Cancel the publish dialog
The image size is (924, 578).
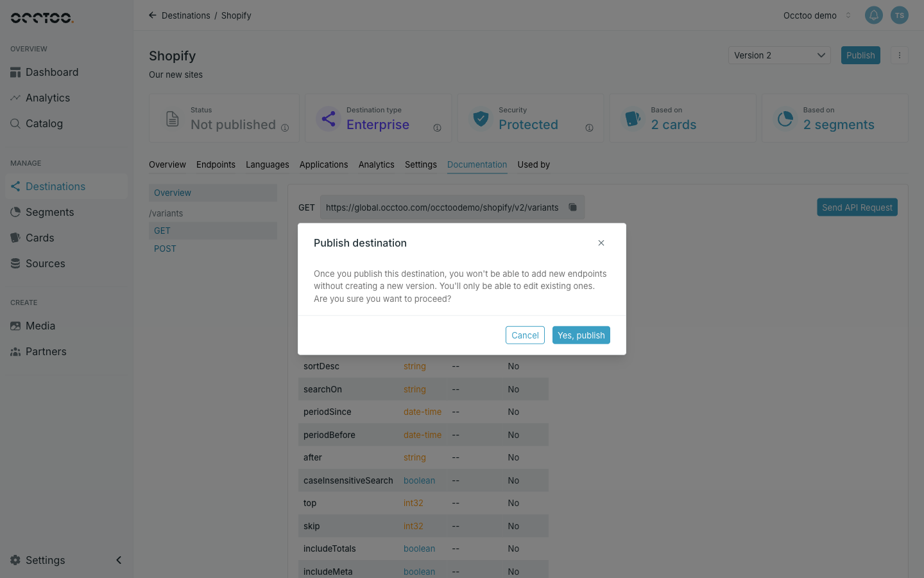tap(525, 335)
